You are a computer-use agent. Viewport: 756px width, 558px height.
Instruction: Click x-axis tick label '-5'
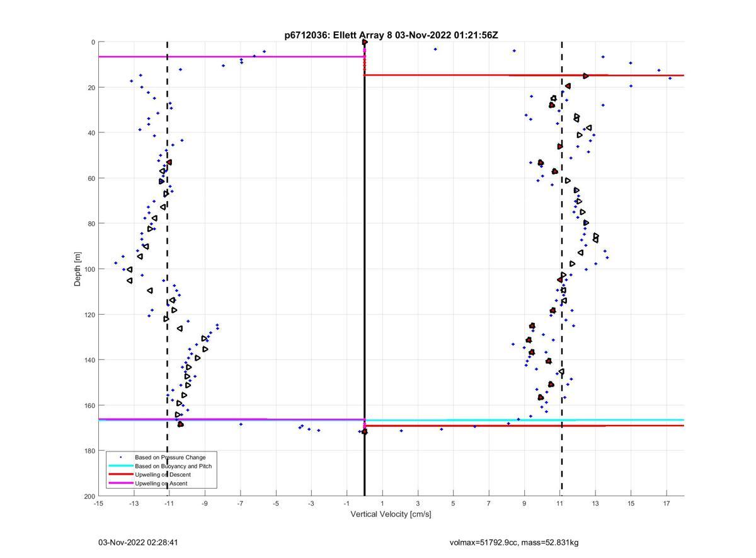[x=275, y=503]
